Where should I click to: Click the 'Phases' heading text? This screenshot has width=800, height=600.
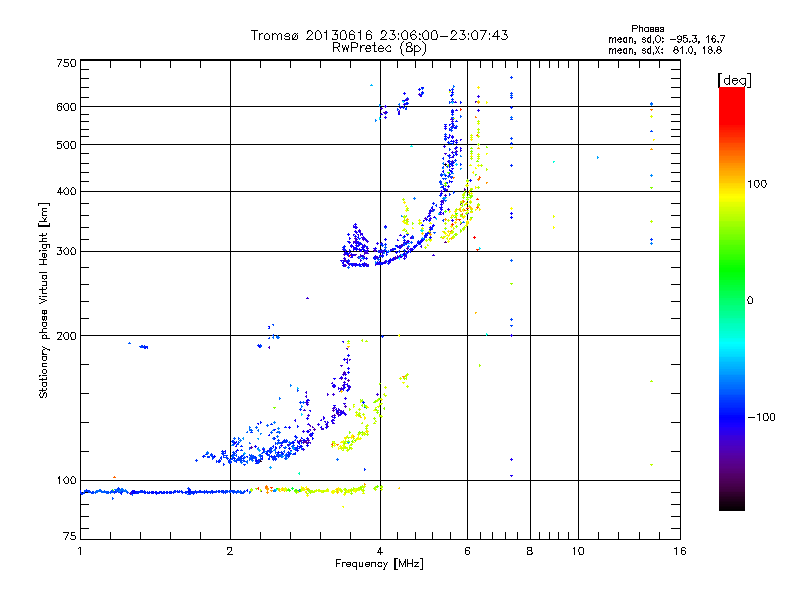click(x=647, y=29)
